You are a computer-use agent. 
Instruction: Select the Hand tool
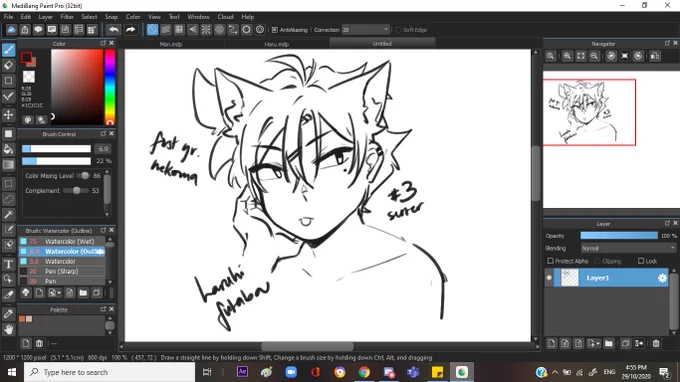[x=8, y=330]
